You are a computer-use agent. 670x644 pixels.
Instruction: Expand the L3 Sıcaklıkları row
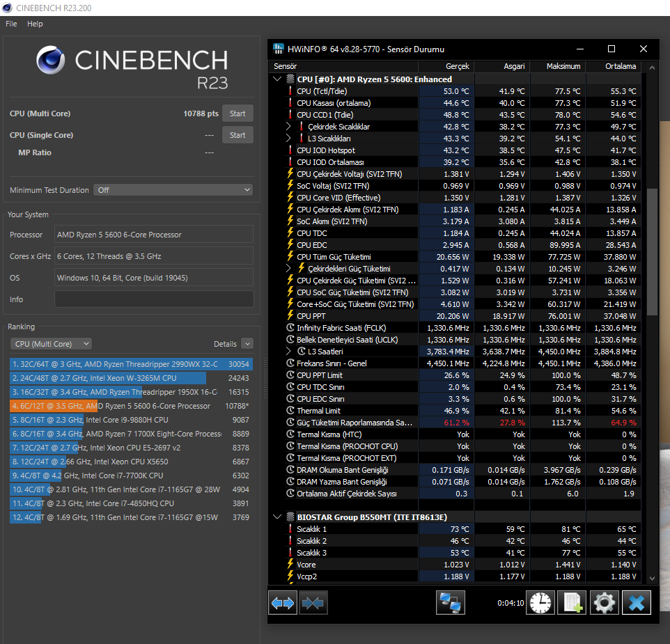(x=288, y=138)
